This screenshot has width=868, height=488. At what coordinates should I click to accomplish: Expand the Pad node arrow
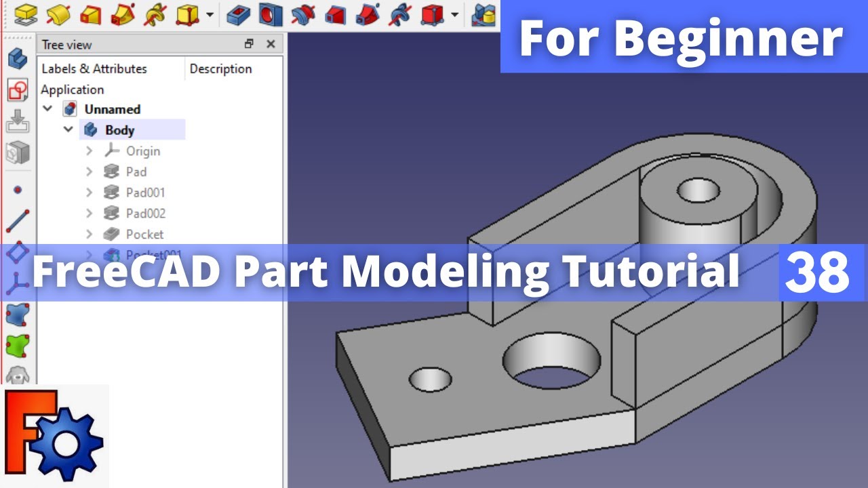point(89,171)
